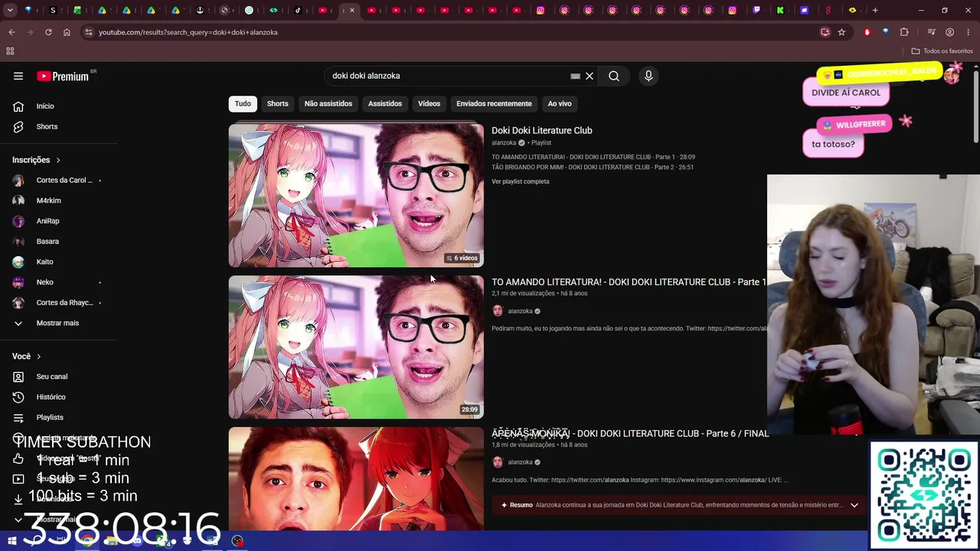Show Enviados recentemente results

[x=494, y=103]
